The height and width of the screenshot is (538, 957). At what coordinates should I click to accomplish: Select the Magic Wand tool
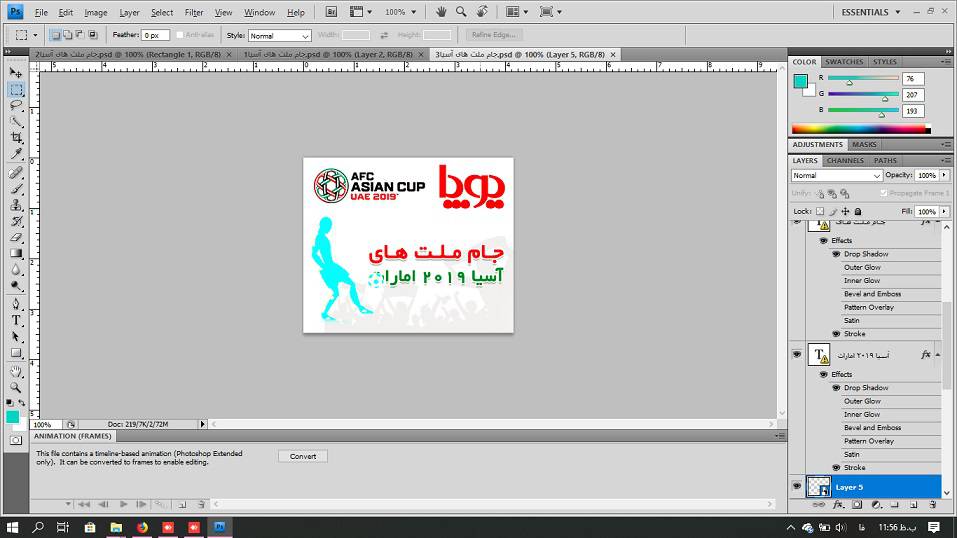click(16, 122)
